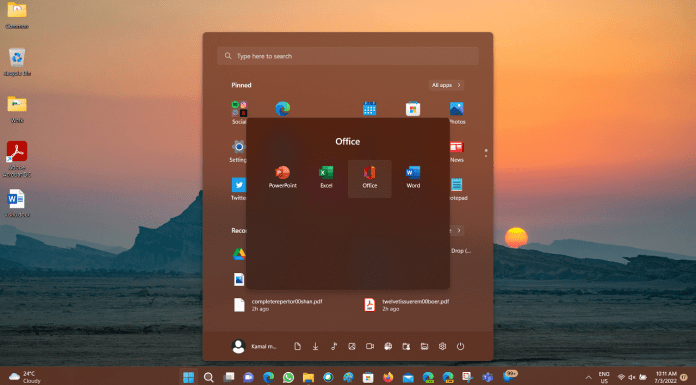Expand the All apps list
This screenshot has width=696, height=385.
447,85
